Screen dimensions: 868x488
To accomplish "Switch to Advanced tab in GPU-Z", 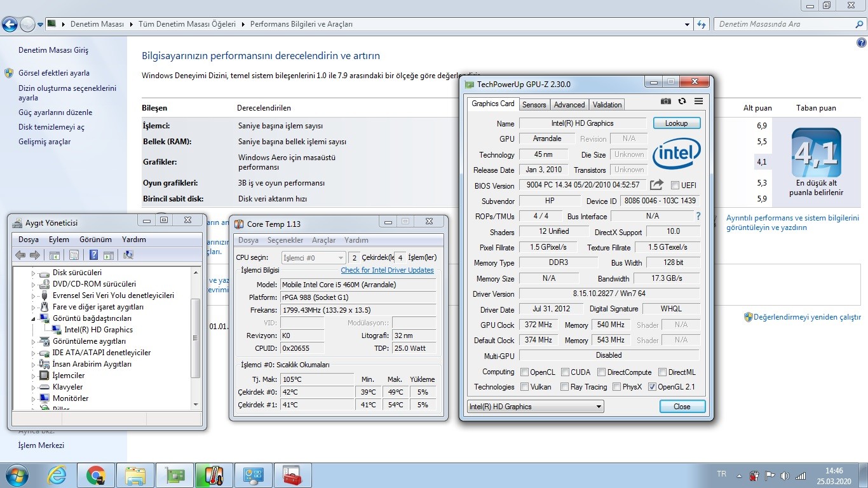I will pos(569,105).
